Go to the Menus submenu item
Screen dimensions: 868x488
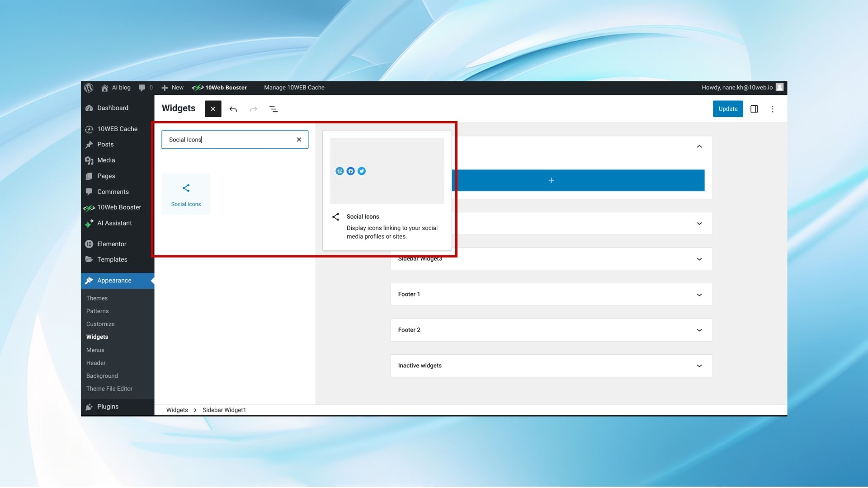pos(95,350)
